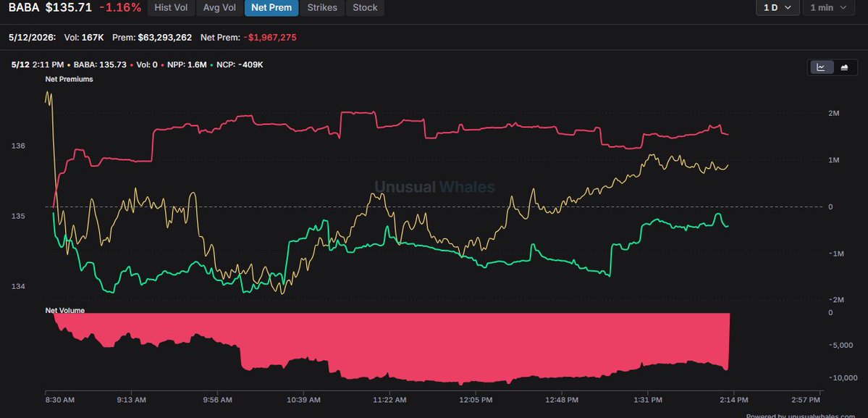
Task: Click the NPP: 1.6M legend entry
Action: coord(187,64)
